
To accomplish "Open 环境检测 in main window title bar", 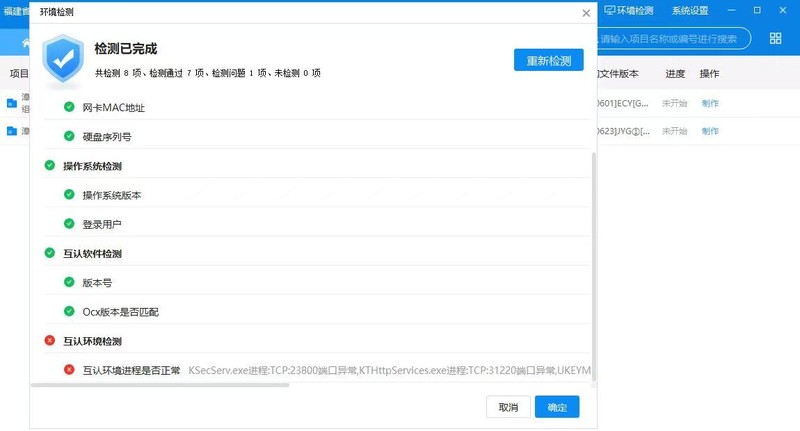I will tap(629, 10).
